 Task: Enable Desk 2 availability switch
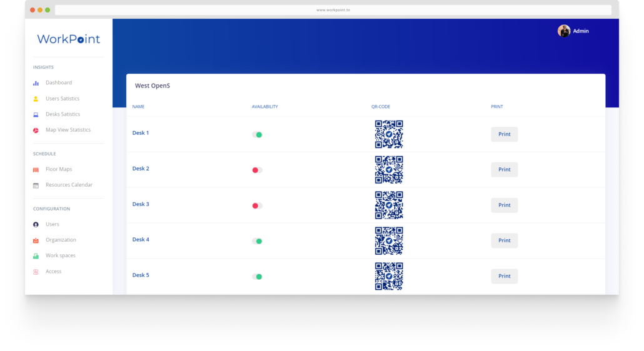257,170
